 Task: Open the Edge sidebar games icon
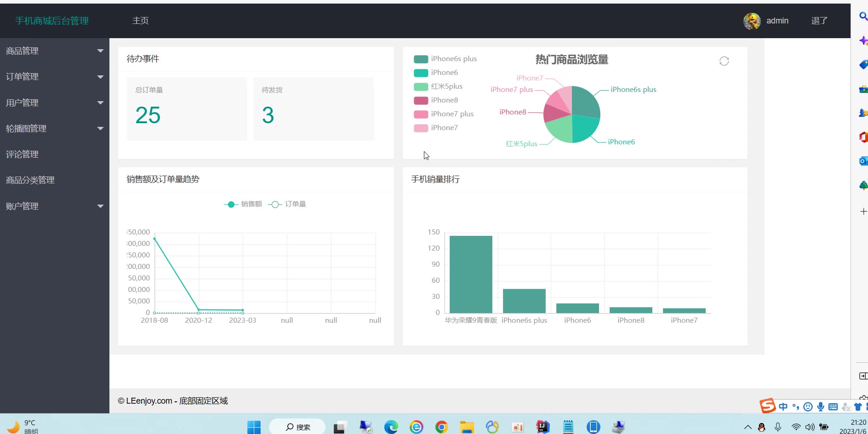click(863, 113)
